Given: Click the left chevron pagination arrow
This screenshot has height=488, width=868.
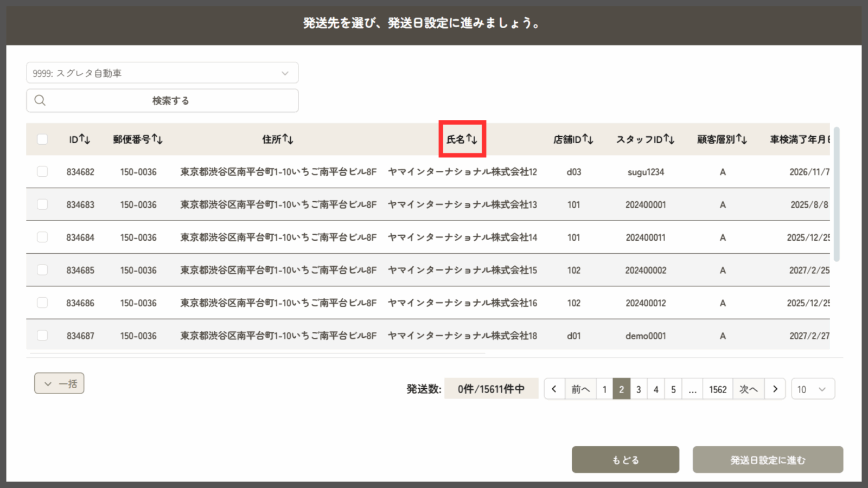Looking at the screenshot, I should click(554, 389).
